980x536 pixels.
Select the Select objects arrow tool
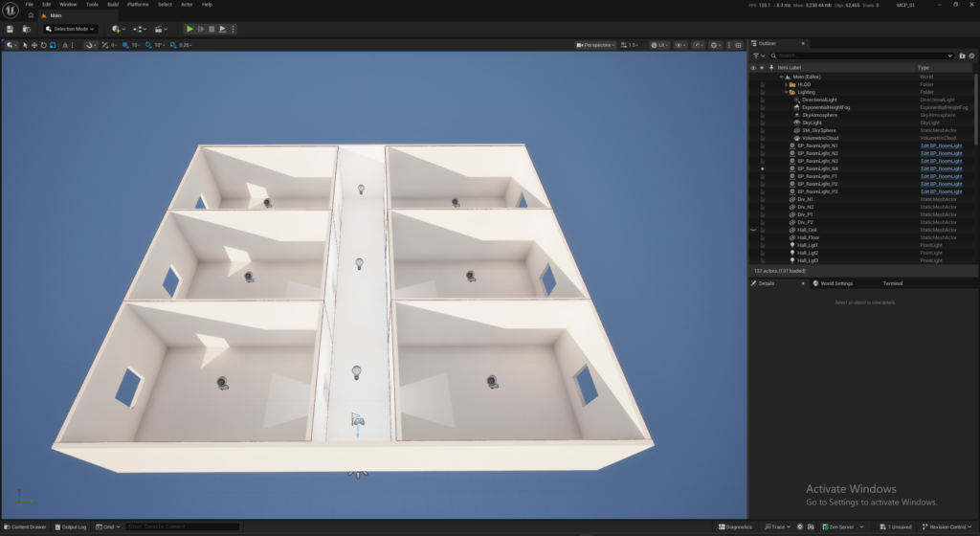(25, 45)
